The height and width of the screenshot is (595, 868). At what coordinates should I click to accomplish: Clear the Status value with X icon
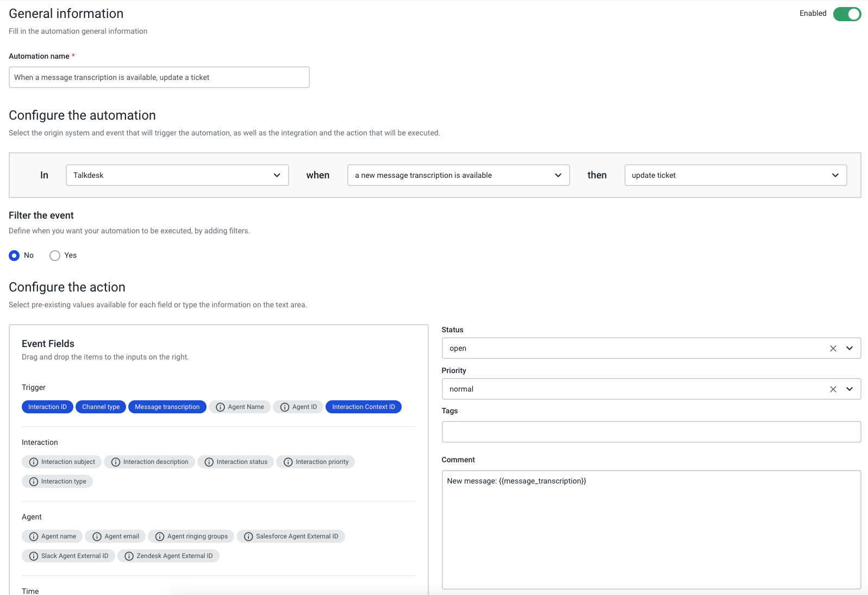click(833, 348)
